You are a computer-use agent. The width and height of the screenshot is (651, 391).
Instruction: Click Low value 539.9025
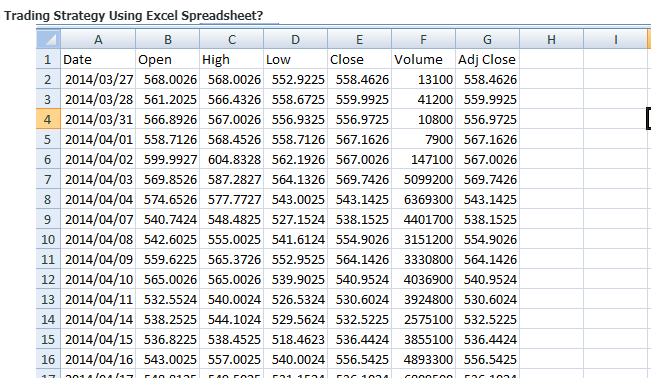[x=296, y=279]
